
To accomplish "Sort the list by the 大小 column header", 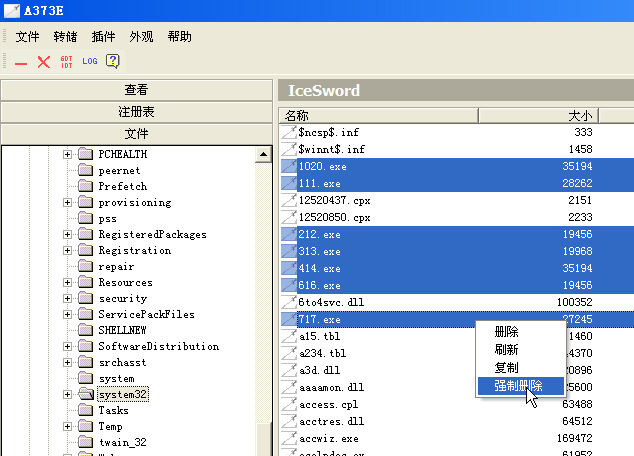I will (539, 115).
